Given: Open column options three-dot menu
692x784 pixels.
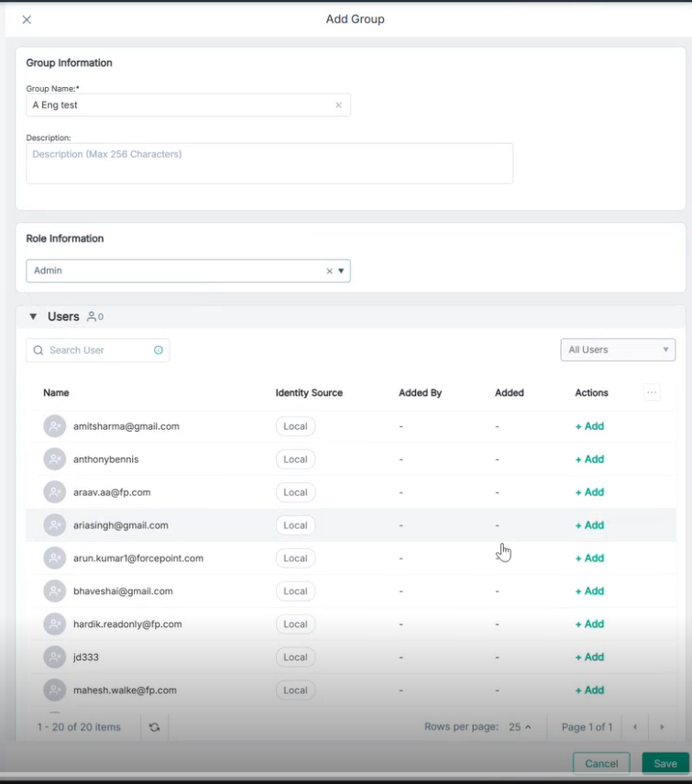Looking at the screenshot, I should tap(652, 392).
